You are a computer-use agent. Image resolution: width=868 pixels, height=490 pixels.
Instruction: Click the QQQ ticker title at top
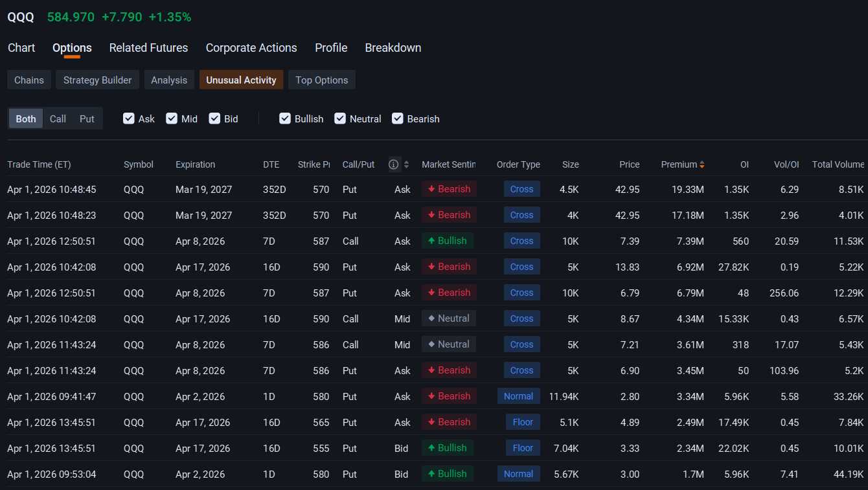point(21,17)
